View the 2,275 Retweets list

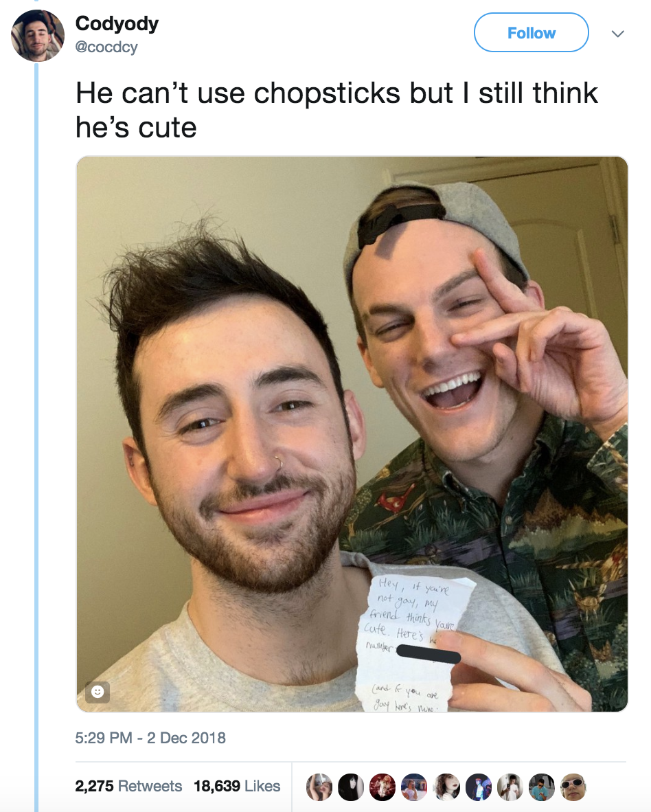[128, 786]
